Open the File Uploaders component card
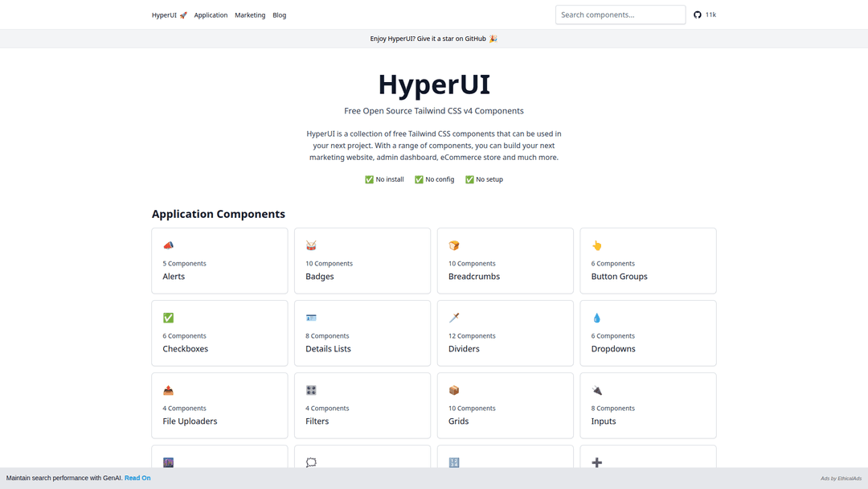 pyautogui.click(x=219, y=405)
